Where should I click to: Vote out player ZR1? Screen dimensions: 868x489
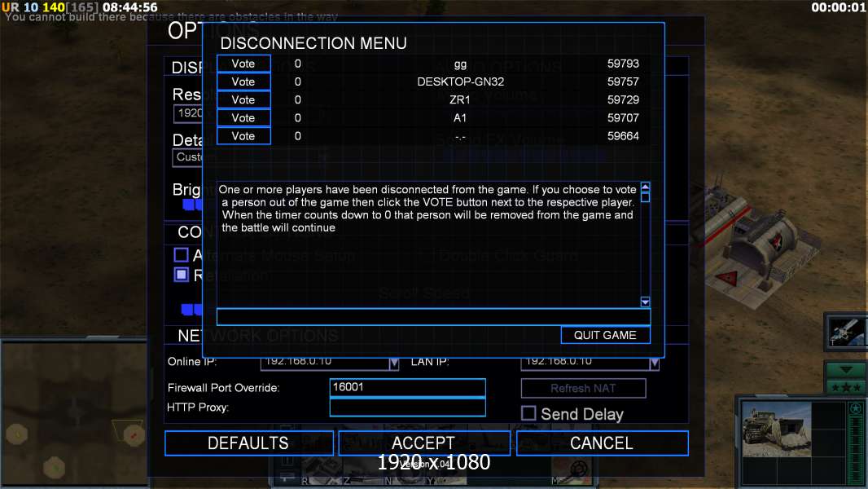(x=243, y=99)
